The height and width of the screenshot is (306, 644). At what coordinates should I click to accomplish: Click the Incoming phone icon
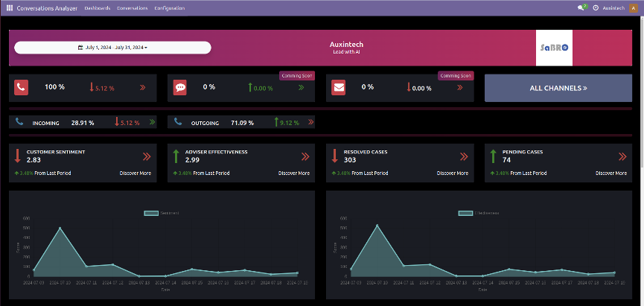click(x=19, y=121)
